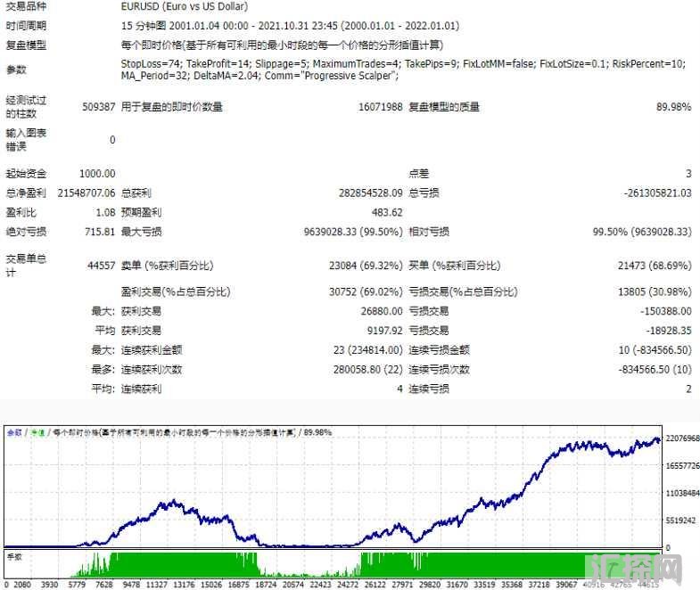
Task: Click gross loss value -261305821.03
Action: click(657, 193)
